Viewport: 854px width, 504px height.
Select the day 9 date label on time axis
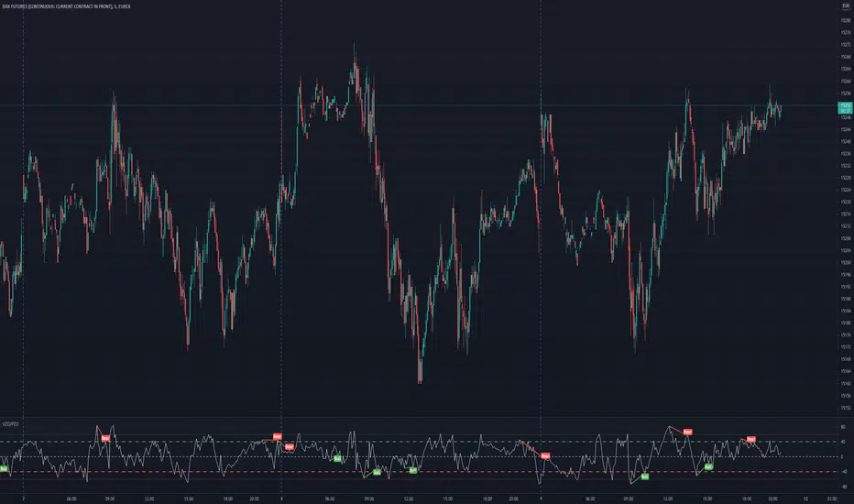tap(541, 499)
